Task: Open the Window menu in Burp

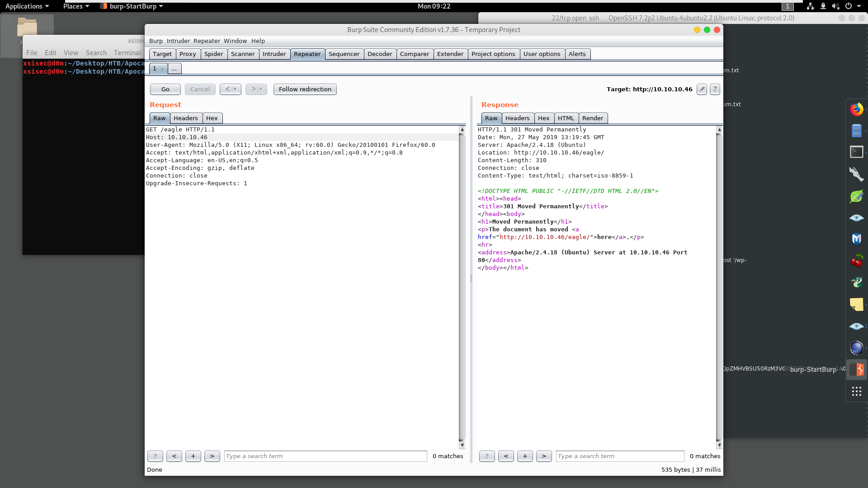Action: pos(235,41)
